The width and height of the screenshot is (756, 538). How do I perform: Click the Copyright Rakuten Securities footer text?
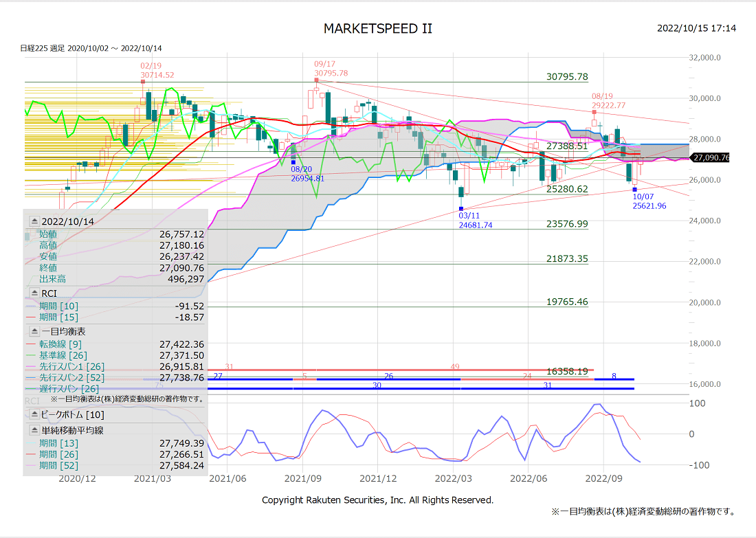[x=377, y=500]
